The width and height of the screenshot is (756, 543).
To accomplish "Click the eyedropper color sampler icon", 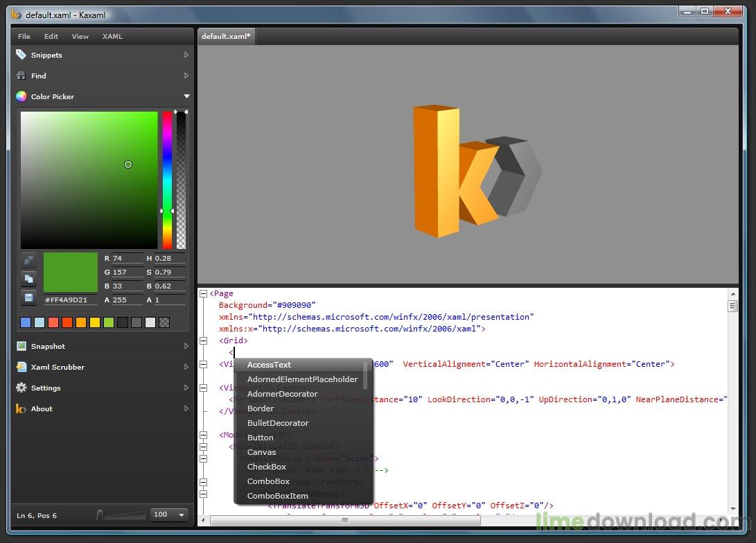I will (28, 261).
